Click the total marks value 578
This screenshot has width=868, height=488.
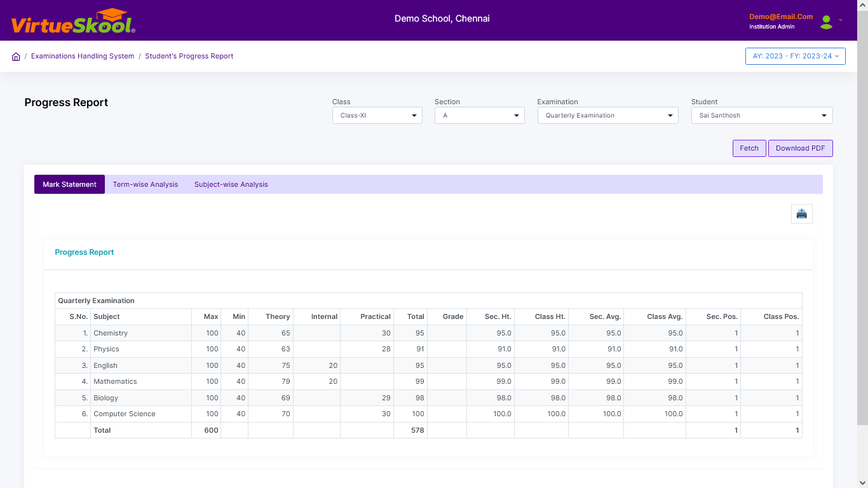click(417, 430)
